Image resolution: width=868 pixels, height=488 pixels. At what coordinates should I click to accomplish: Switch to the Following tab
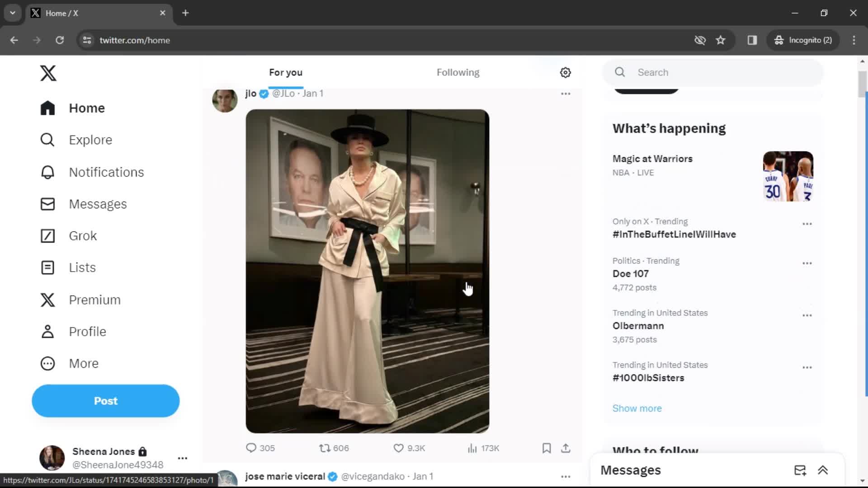pos(458,72)
